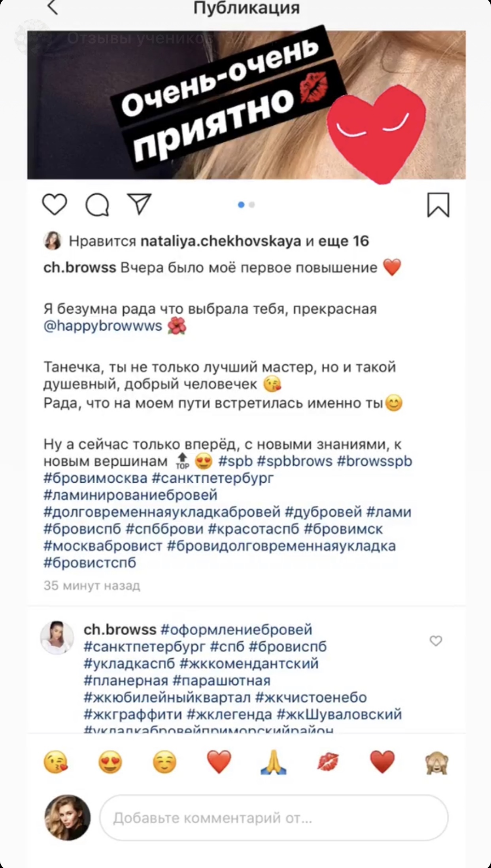The image size is (491, 868).
Task: Like the ch.browss hashtag comment
Action: pyautogui.click(x=436, y=640)
